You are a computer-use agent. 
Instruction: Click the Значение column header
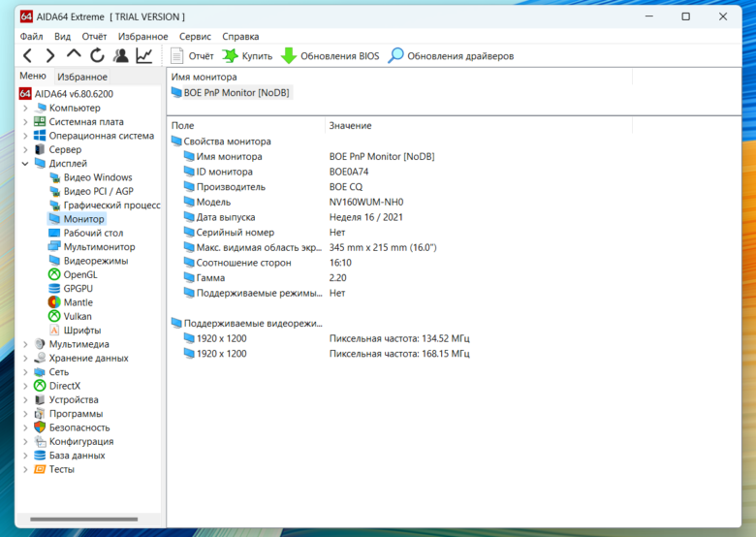pyautogui.click(x=478, y=125)
